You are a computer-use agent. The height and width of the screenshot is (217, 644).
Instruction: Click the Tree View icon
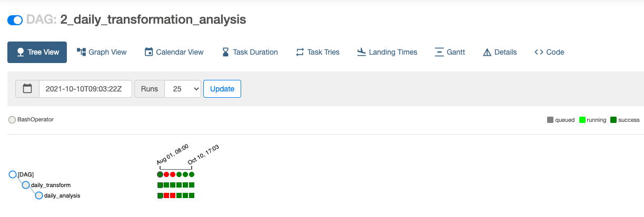[21, 52]
